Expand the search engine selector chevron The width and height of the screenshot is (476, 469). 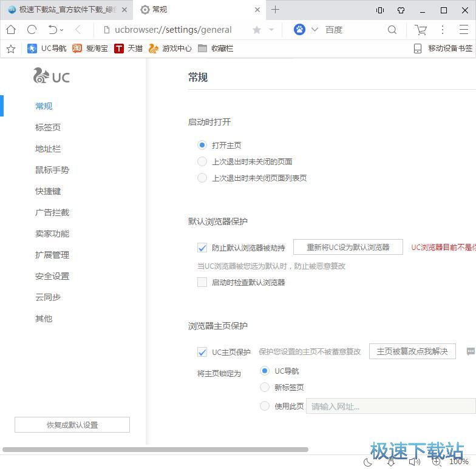click(314, 29)
